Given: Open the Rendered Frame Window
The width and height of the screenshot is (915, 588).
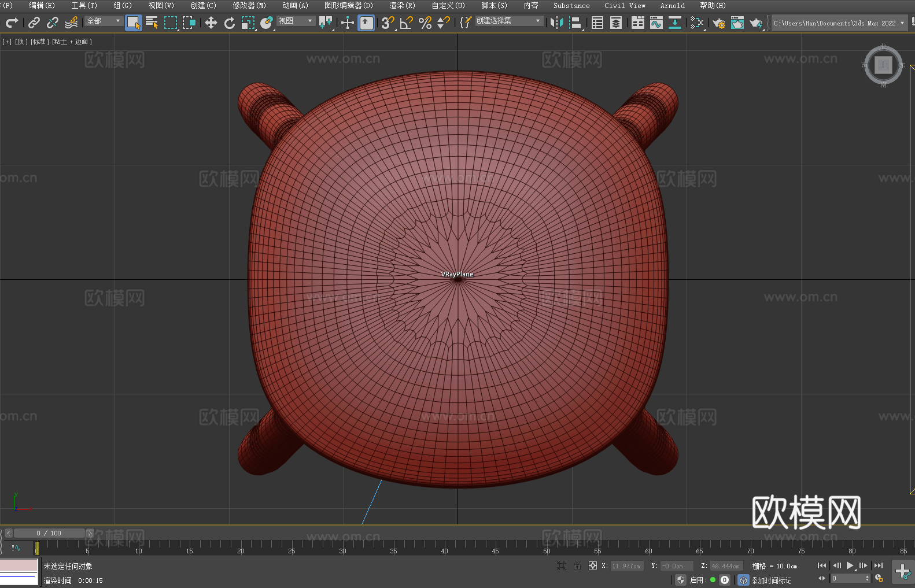Looking at the screenshot, I should coord(737,23).
